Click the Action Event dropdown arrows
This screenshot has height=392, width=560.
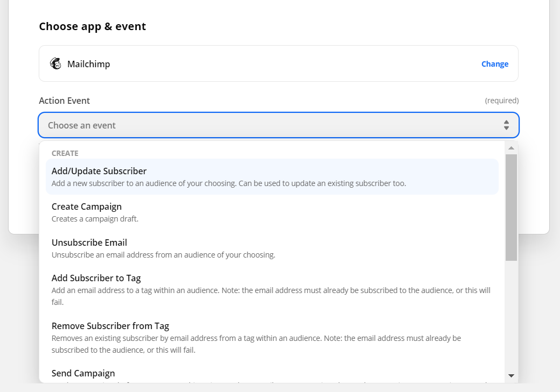pos(506,125)
